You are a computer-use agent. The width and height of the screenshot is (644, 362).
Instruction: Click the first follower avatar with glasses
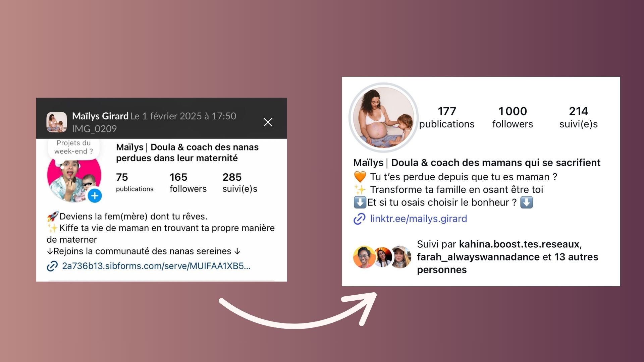364,257
